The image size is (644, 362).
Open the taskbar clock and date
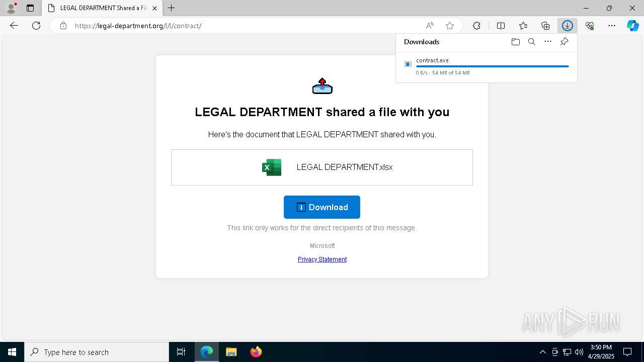[x=601, y=352]
